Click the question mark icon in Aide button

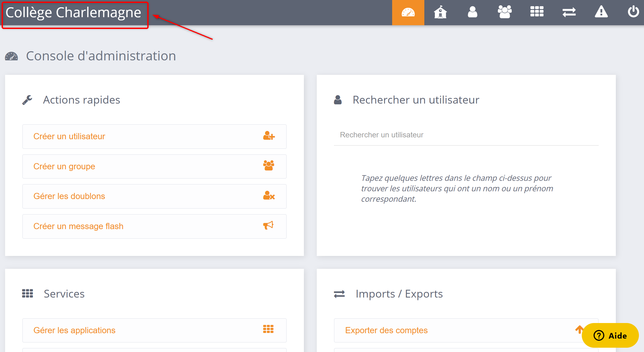pyautogui.click(x=599, y=335)
